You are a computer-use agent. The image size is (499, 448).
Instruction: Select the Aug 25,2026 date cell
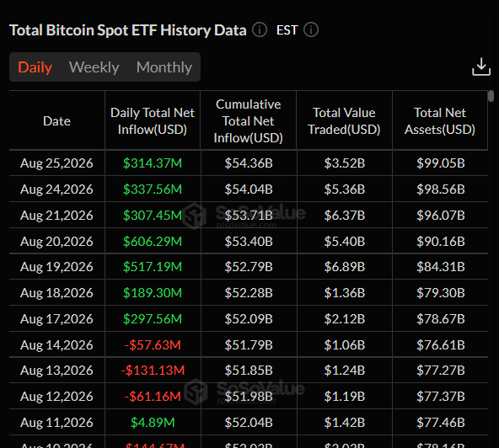[56, 163]
